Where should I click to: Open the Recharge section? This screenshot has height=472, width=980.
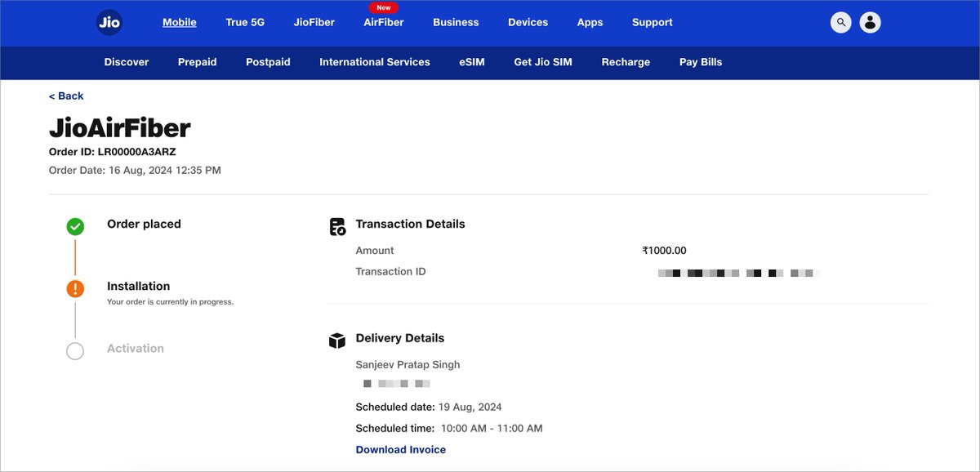[x=626, y=62]
